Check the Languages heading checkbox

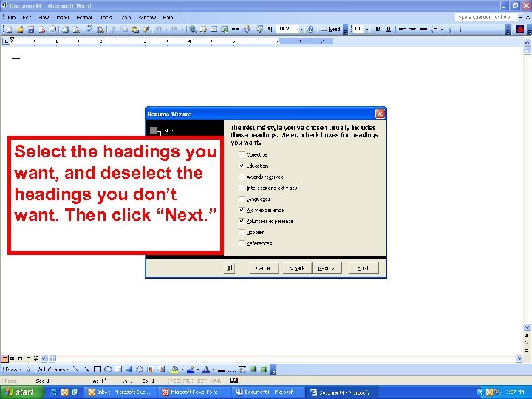point(241,199)
